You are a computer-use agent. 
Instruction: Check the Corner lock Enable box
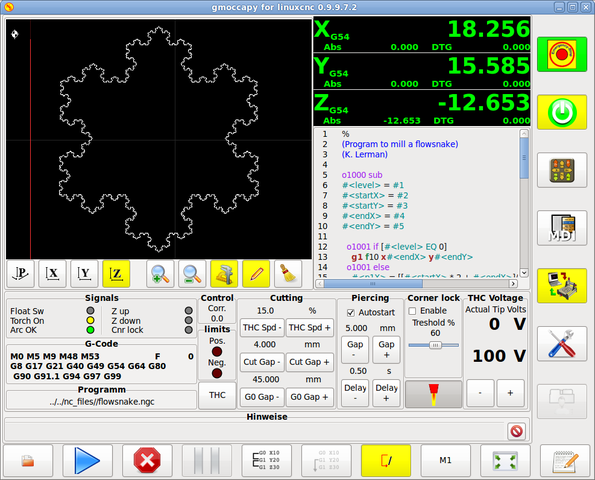tap(412, 311)
